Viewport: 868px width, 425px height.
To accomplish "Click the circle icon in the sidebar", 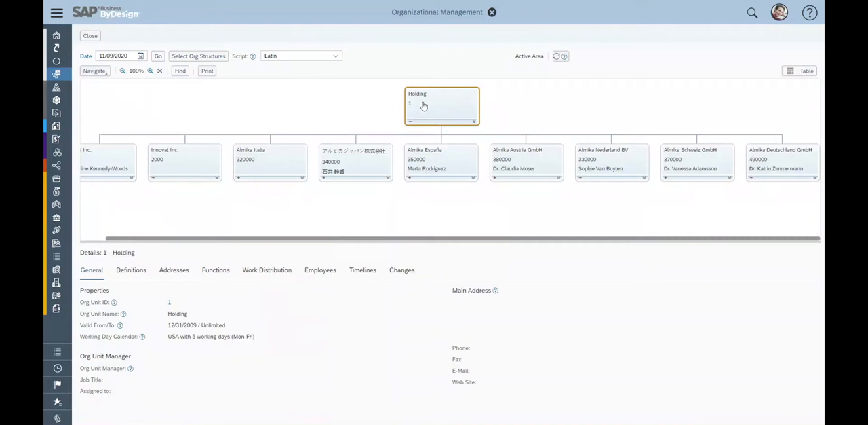I will pos(57,61).
